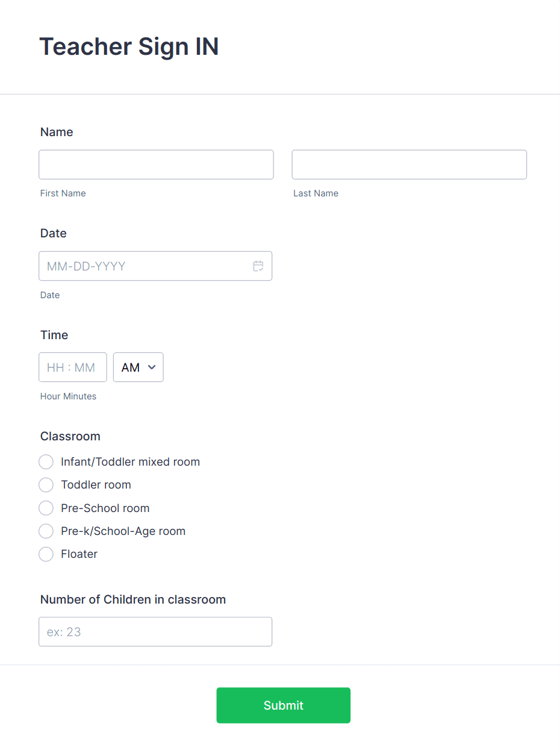Expand the AM selector chevron
Viewport: 560px width, 753px height.
pyautogui.click(x=152, y=367)
